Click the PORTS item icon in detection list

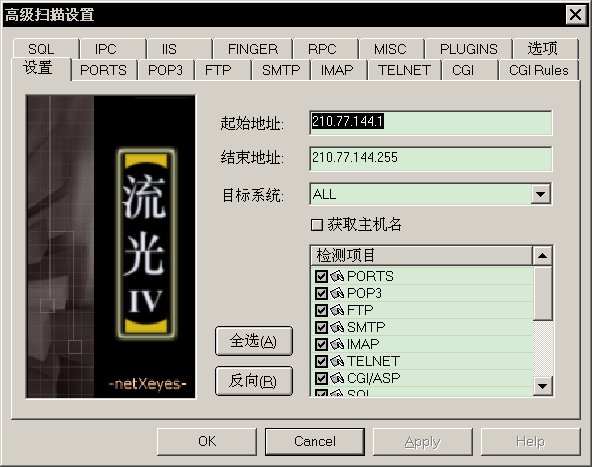(337, 276)
